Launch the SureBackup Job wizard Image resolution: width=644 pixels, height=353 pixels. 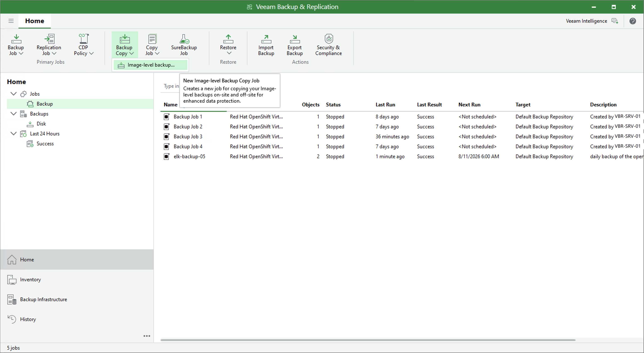[184, 45]
